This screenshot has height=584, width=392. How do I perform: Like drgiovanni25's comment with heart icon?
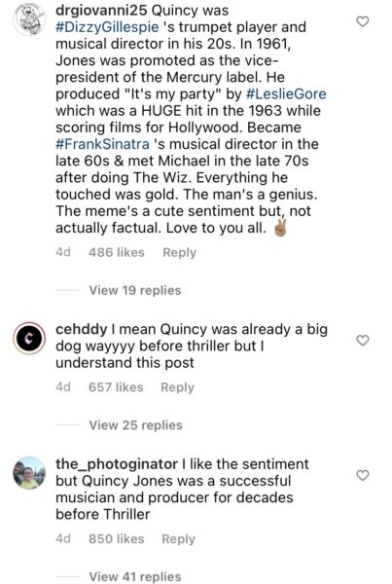(x=363, y=22)
